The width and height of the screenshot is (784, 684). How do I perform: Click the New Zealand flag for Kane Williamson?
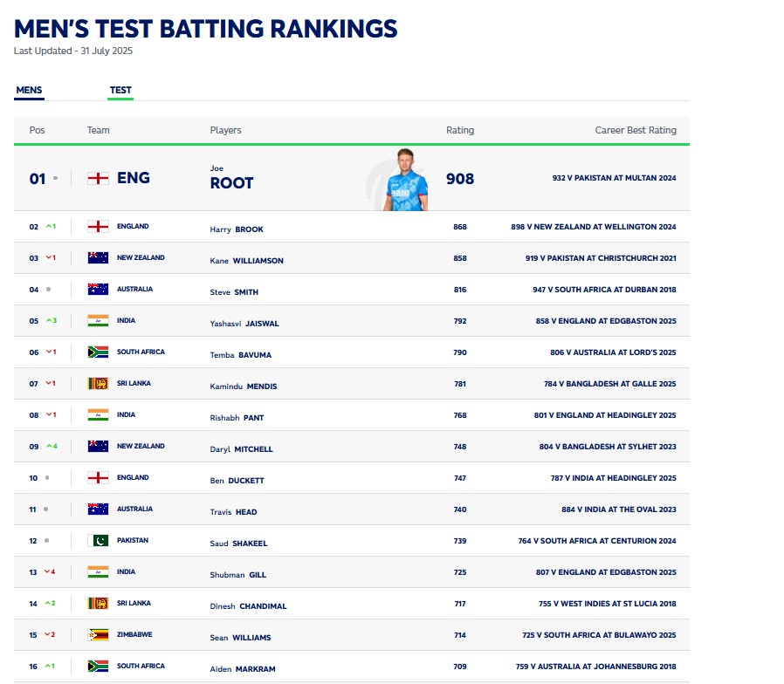pyautogui.click(x=98, y=258)
